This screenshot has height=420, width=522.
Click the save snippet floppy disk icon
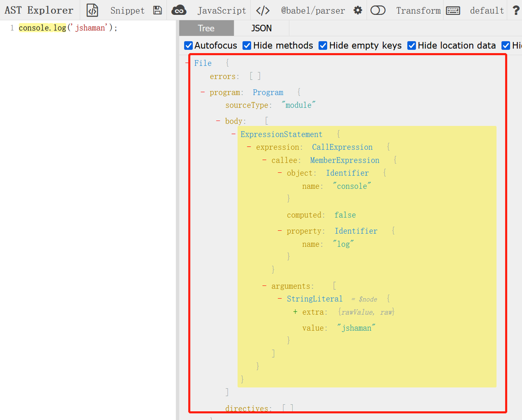tap(158, 10)
